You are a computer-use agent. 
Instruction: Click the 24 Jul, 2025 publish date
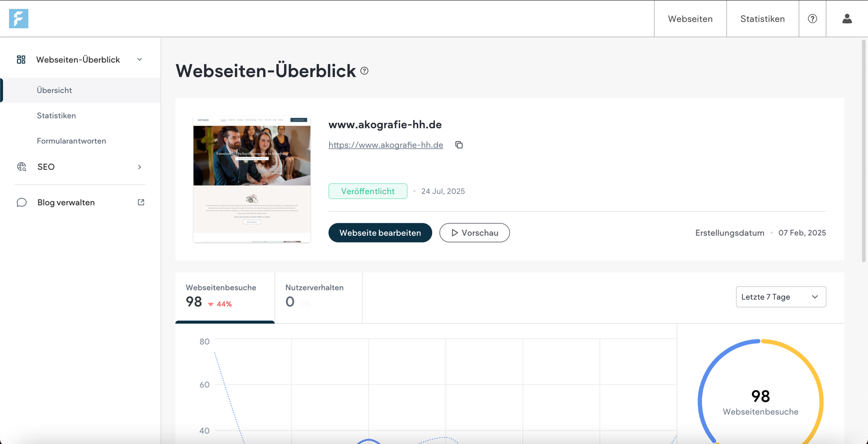(443, 192)
